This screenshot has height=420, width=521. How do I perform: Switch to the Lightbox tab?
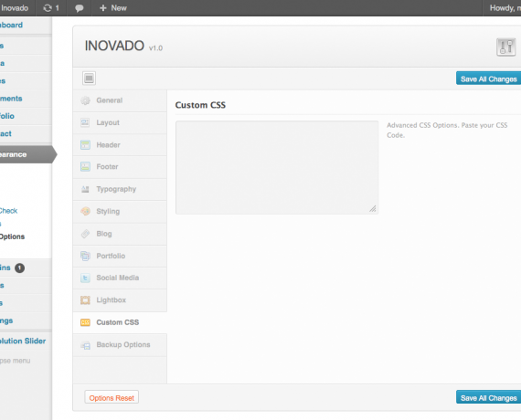pyautogui.click(x=120, y=300)
